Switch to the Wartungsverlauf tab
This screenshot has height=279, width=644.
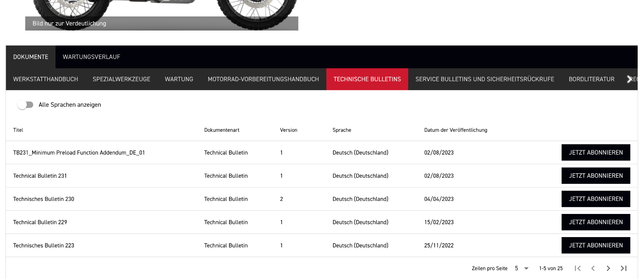pos(91,57)
